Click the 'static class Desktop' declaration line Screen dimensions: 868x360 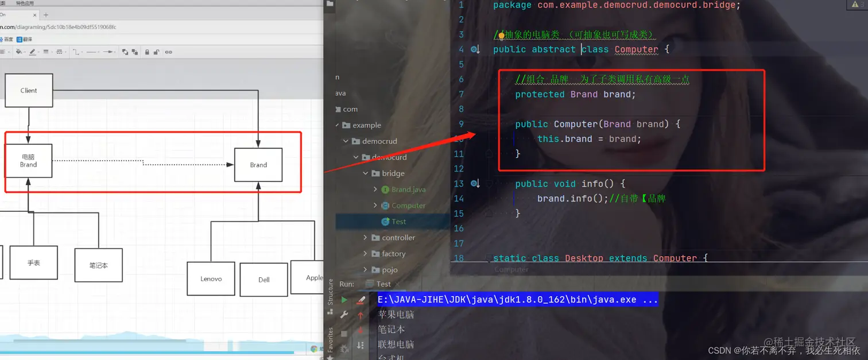coord(600,258)
